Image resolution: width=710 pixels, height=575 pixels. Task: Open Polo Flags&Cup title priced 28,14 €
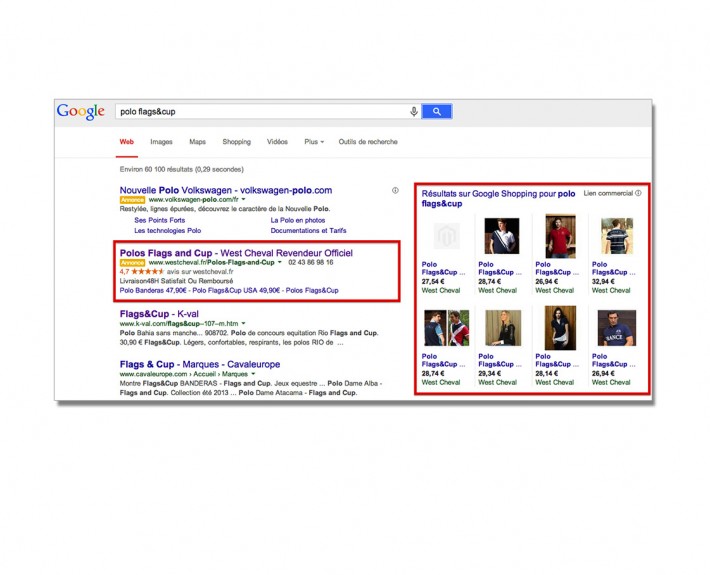(x=556, y=360)
